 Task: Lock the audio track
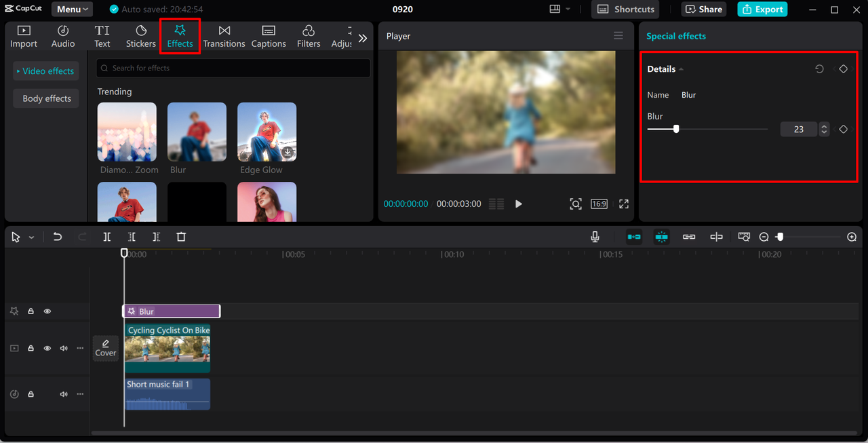31,394
